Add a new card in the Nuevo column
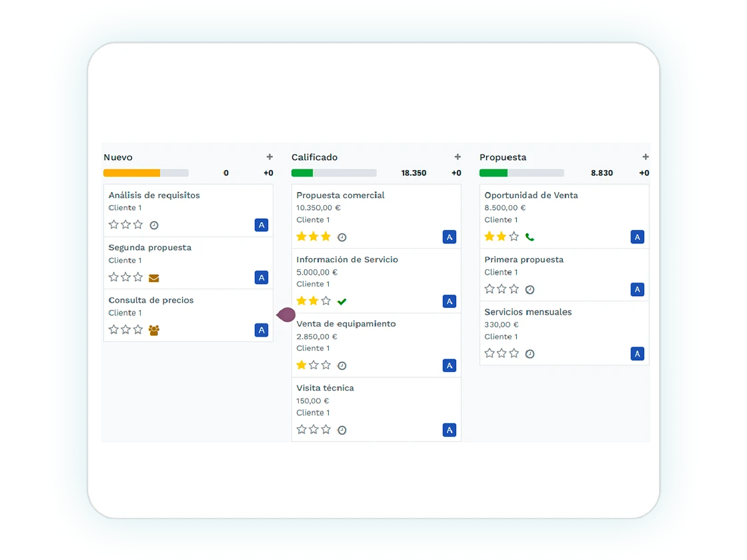 pos(269,157)
